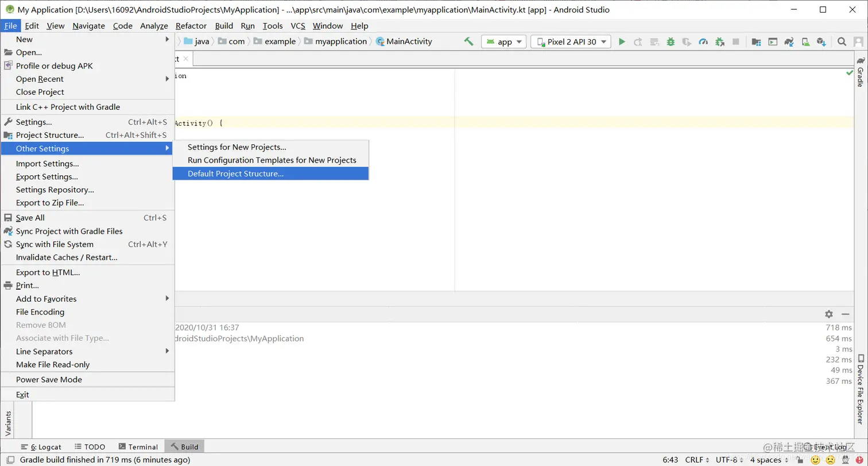
Task: Click the read-only lock icon in status bar
Action: [800, 460]
